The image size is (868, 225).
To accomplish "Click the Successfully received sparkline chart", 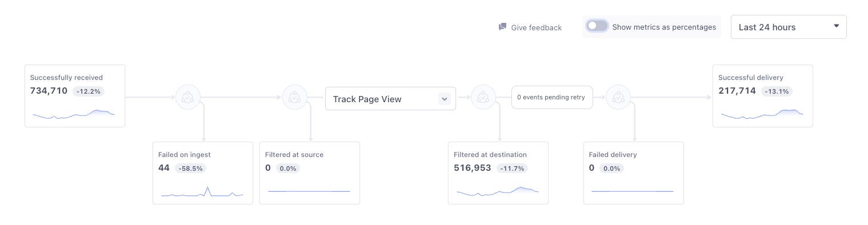I will 74,114.
